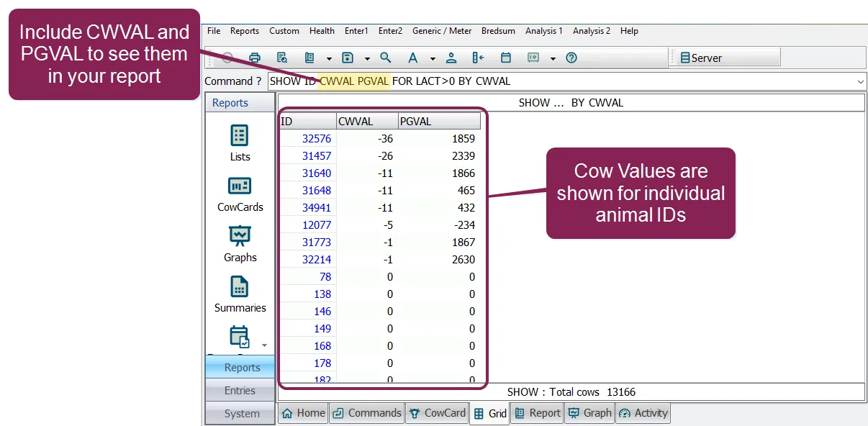868x426 pixels.
Task: Click the help question mark icon
Action: pos(571,58)
